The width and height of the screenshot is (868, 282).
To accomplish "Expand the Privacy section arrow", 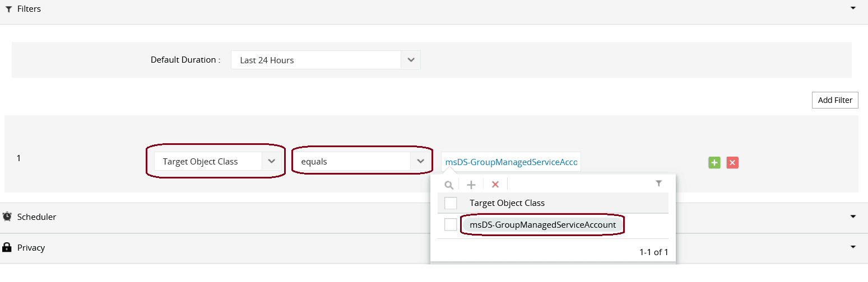I will click(x=853, y=247).
